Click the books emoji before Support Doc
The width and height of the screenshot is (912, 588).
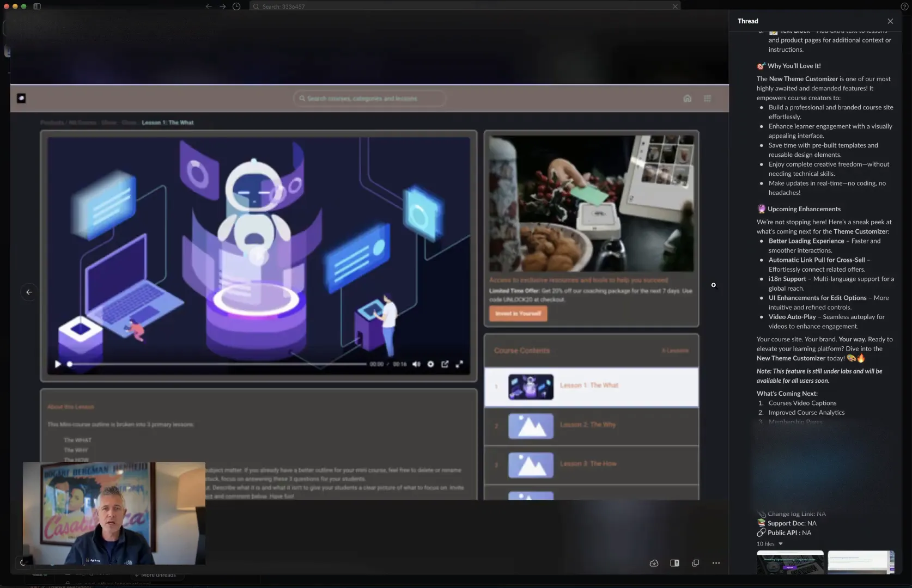761,523
